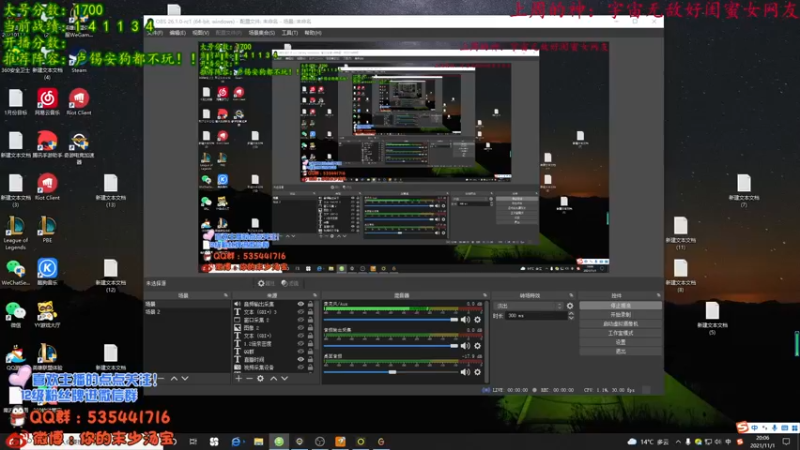Image resolution: width=800 pixels, height=450 pixels.
Task: Open source properties via 属性 gear button
Action: [266, 283]
